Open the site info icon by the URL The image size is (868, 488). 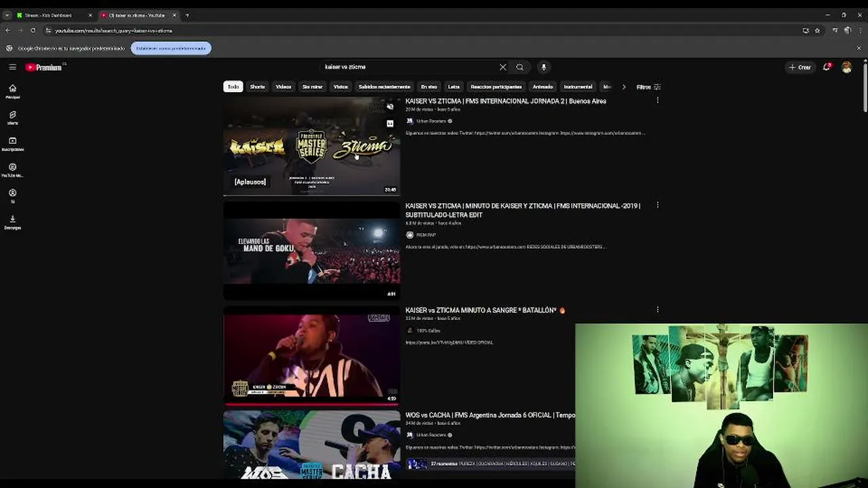48,30
